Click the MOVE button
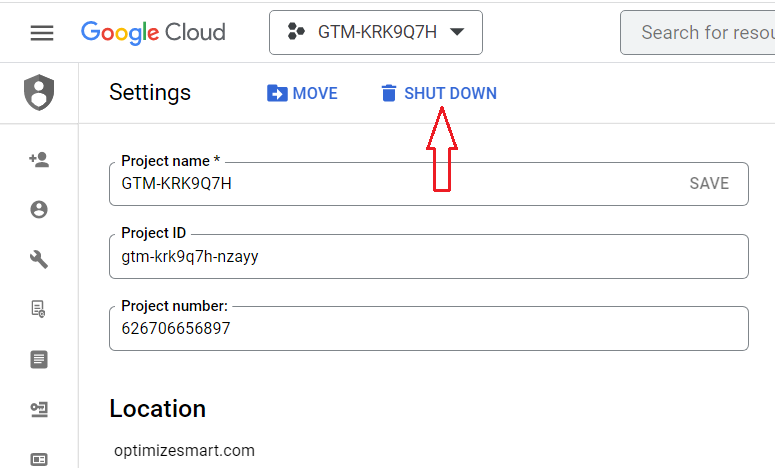Screen dimensions: 775x468 (x=302, y=93)
